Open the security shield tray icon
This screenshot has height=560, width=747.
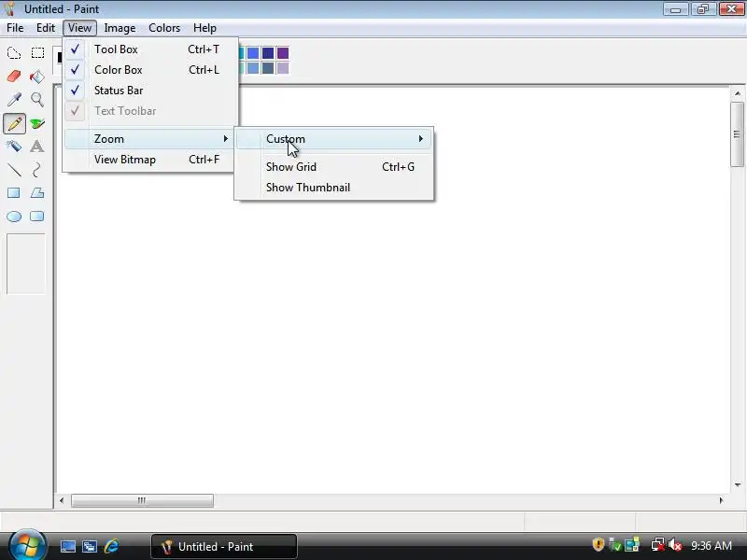pyautogui.click(x=598, y=544)
